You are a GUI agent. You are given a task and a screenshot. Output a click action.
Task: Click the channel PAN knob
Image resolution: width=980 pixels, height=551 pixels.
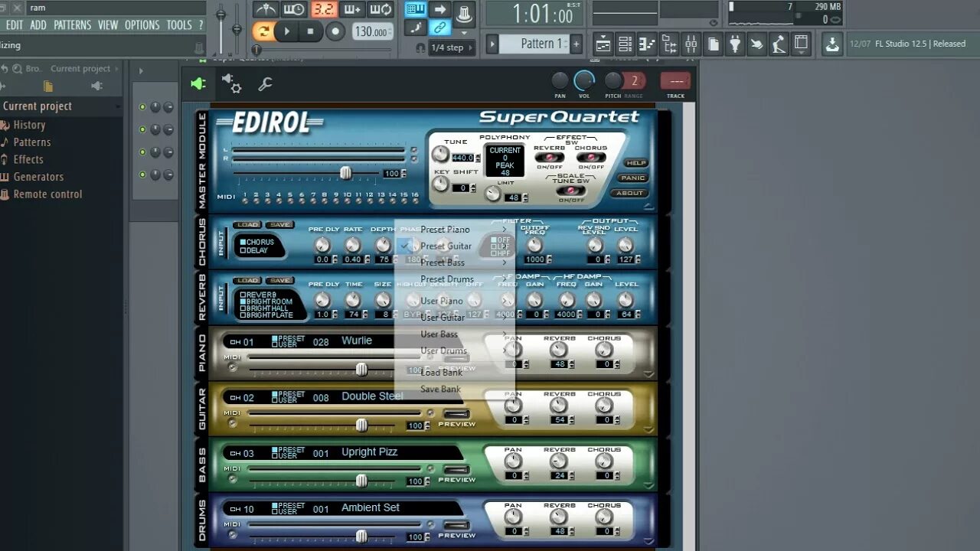(x=560, y=80)
